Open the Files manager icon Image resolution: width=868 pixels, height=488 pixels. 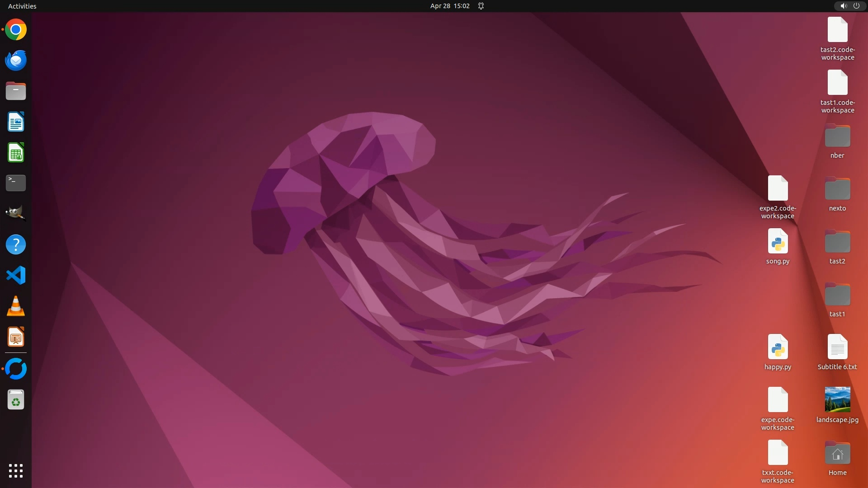pos(16,91)
